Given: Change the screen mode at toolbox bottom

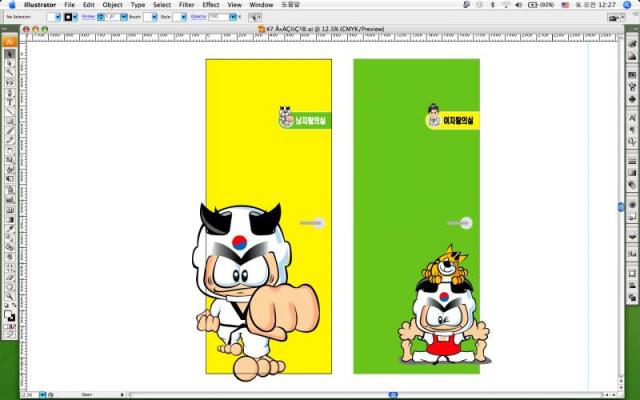Looking at the screenshot, I should point(10,335).
